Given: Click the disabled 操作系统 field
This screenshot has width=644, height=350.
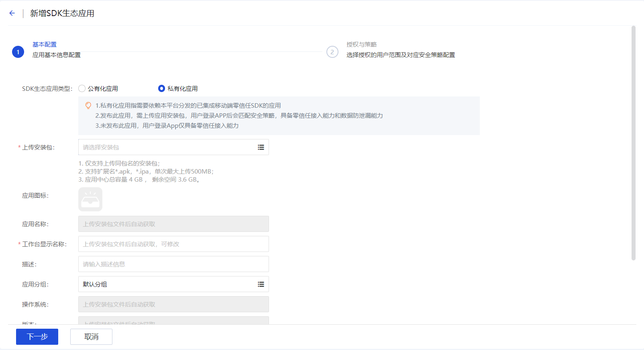Looking at the screenshot, I should click(173, 305).
